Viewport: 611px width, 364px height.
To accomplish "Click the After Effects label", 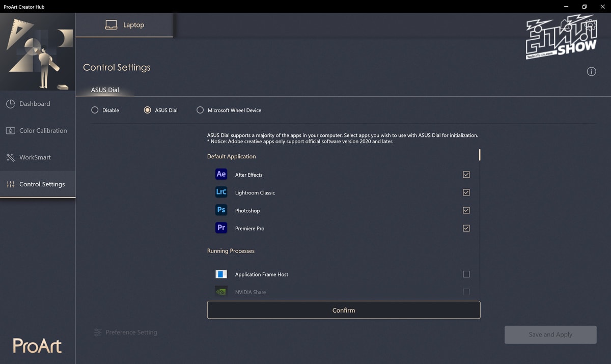I will click(x=248, y=175).
